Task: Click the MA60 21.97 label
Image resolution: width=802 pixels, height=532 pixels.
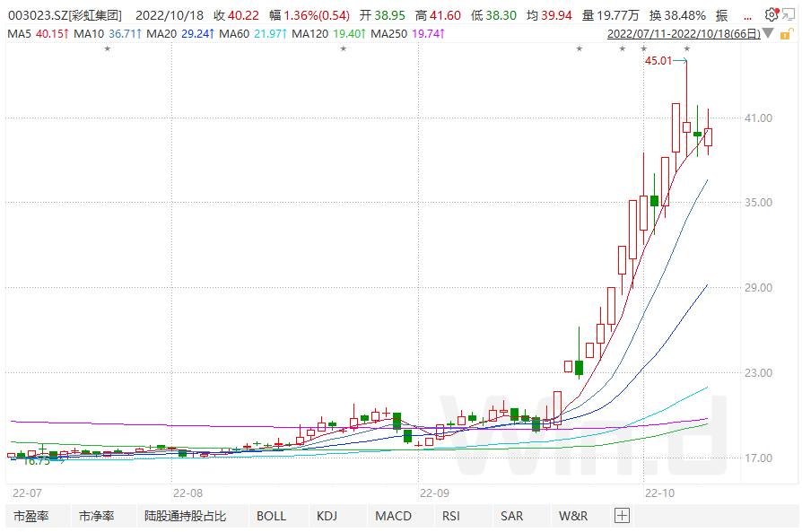Action: (253, 34)
